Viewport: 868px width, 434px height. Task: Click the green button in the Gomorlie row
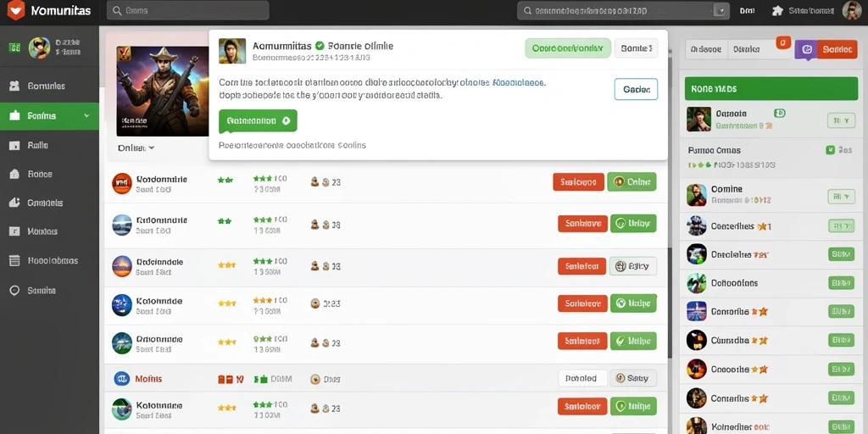[841, 312]
